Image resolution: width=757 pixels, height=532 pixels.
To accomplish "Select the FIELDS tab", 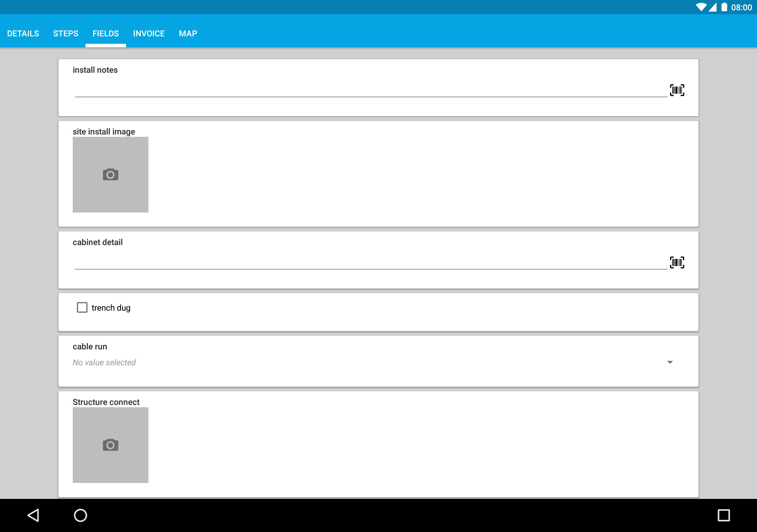I will 106,33.
